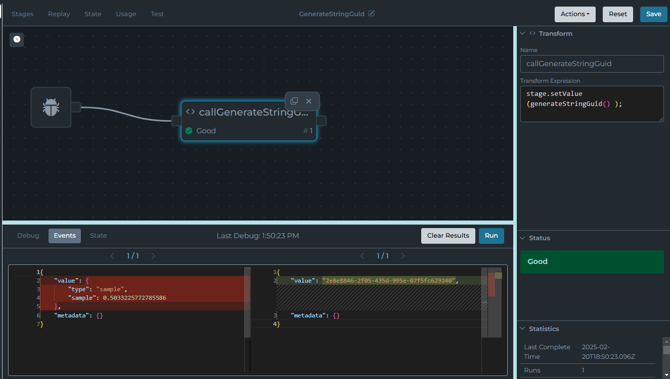Copy the callGenerateStringGuid stage using the duplicate icon
The width and height of the screenshot is (670, 379).
294,101
